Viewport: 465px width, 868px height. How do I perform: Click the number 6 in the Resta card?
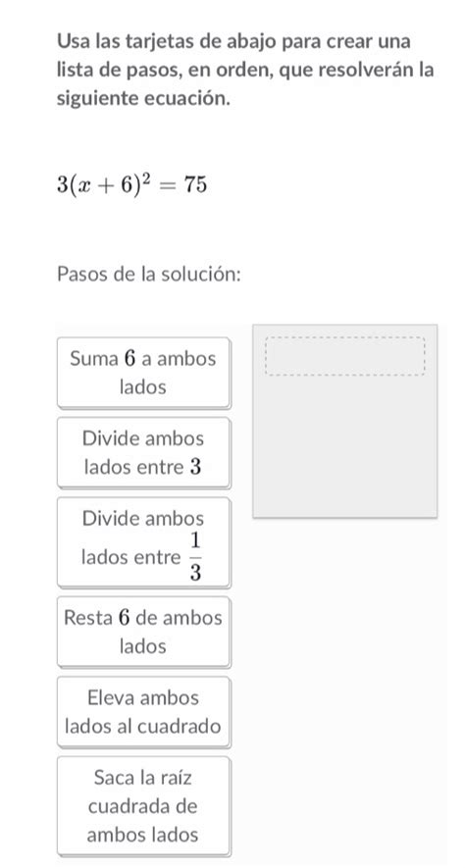tap(125, 618)
